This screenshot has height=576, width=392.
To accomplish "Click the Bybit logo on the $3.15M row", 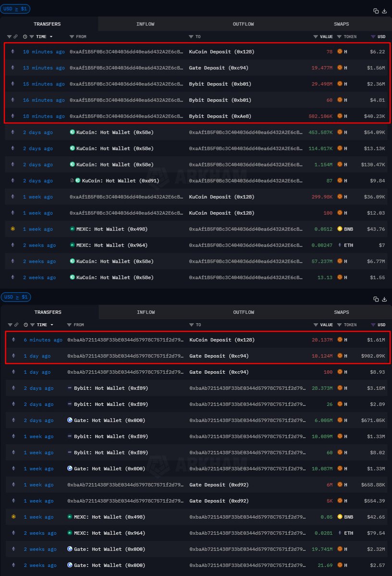I will [x=70, y=388].
